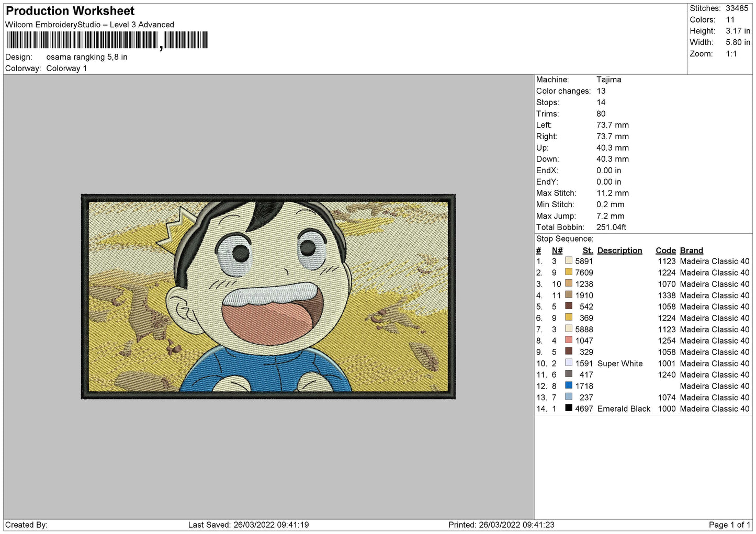Click the barcode under the studio name
The width and height of the screenshot is (756, 534).
tap(107, 40)
